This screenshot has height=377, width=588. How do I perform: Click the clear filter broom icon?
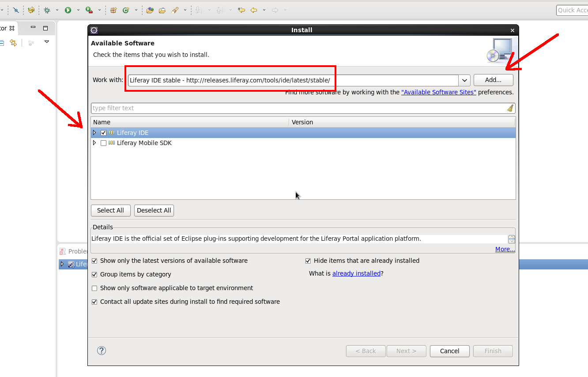click(x=510, y=108)
